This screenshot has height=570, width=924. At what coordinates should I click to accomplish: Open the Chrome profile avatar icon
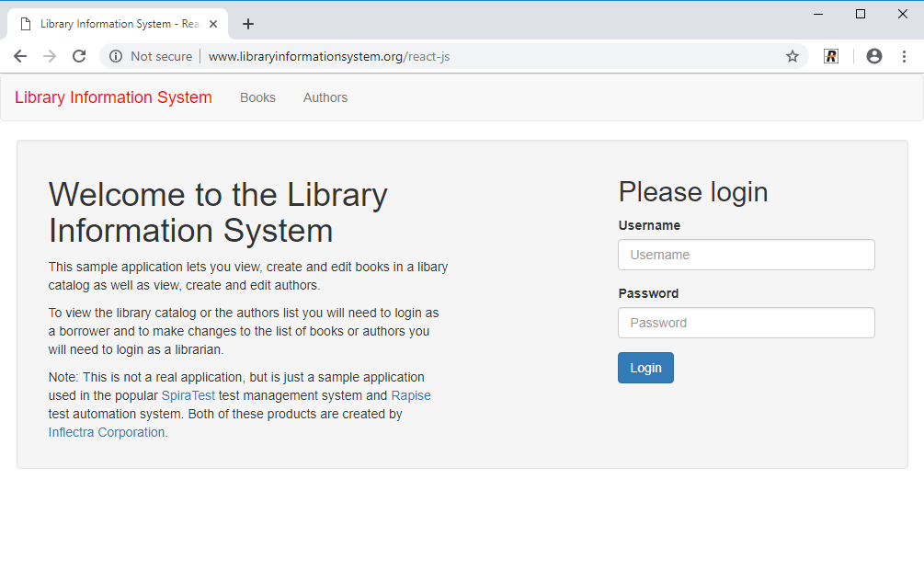pyautogui.click(x=873, y=56)
